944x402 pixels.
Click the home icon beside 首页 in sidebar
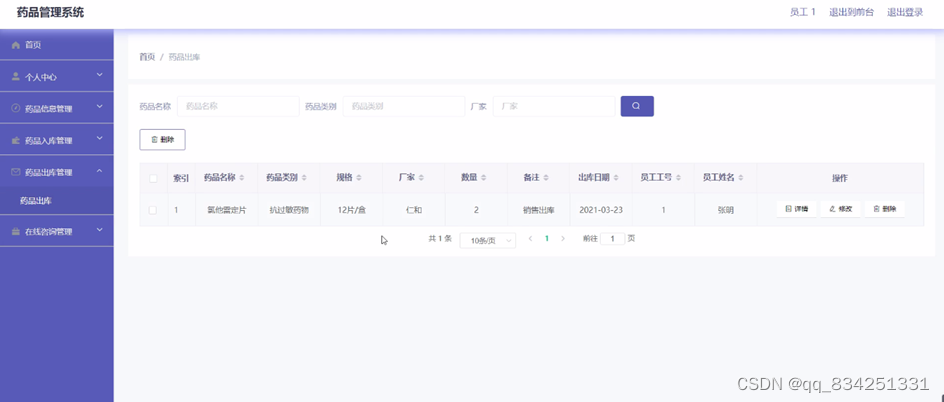[x=16, y=45]
